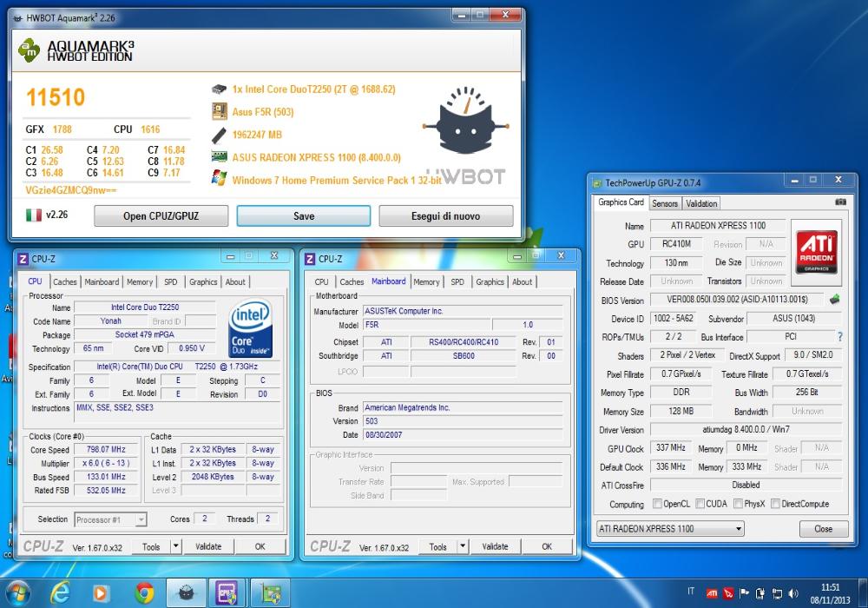Enable the PhysX checkbox
The height and width of the screenshot is (608, 868).
[x=738, y=504]
